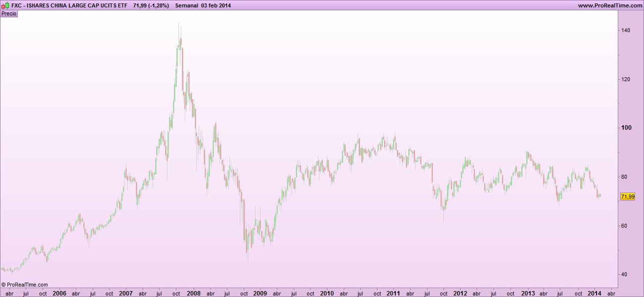This screenshot has height=297, width=644.
Task: Click the 120 price axis label
Action: point(626,79)
